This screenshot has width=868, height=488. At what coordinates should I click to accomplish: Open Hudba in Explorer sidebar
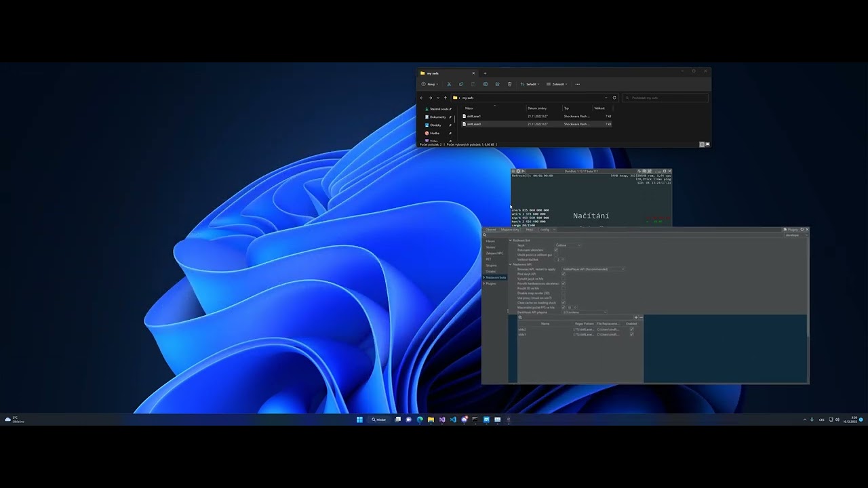pos(434,134)
